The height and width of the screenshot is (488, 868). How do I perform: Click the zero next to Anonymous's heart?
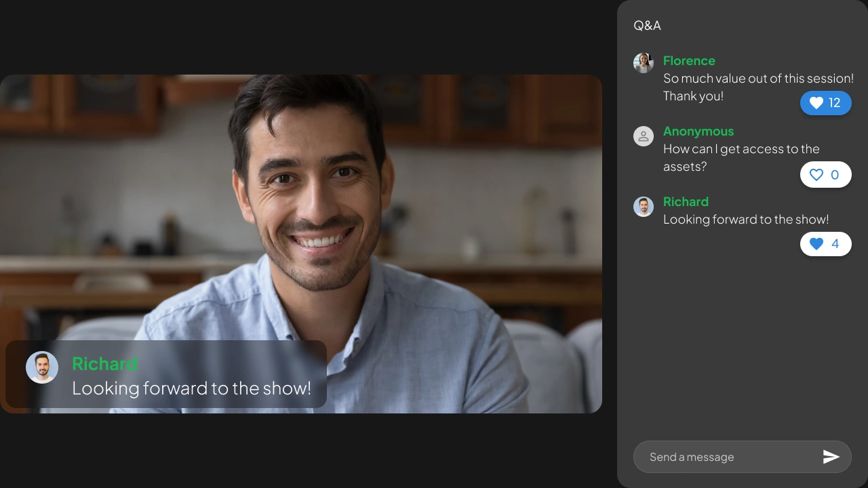(x=835, y=174)
